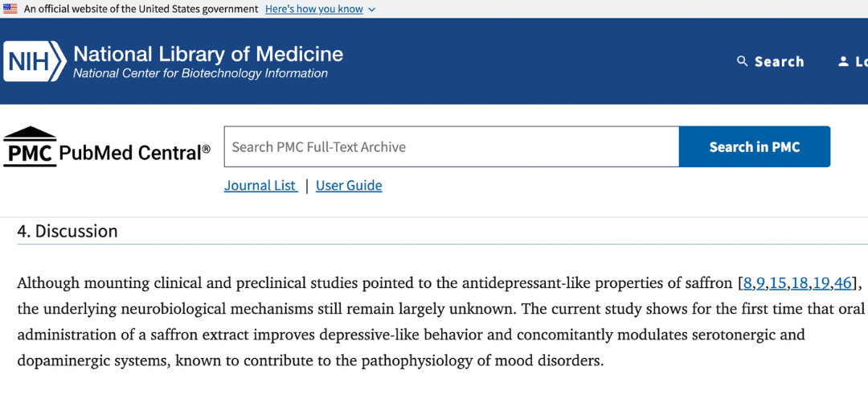This screenshot has height=395, width=868.
Task: Click the NIH logo badge
Action: tap(35, 61)
